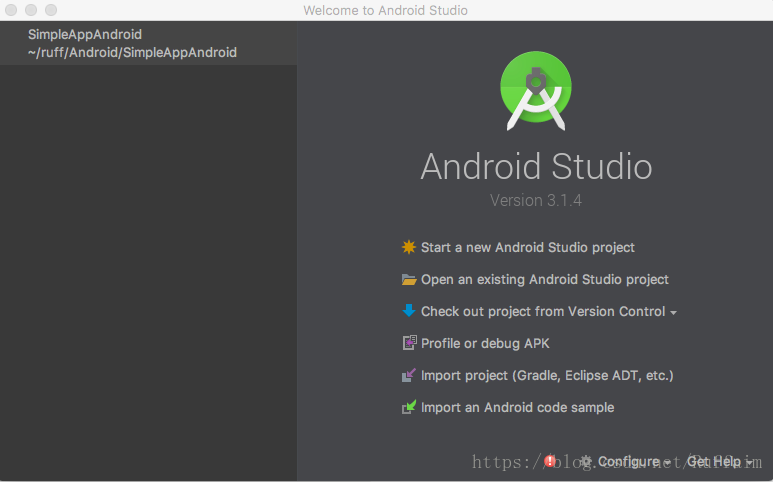
Task: Import an Android code sample
Action: 518,408
